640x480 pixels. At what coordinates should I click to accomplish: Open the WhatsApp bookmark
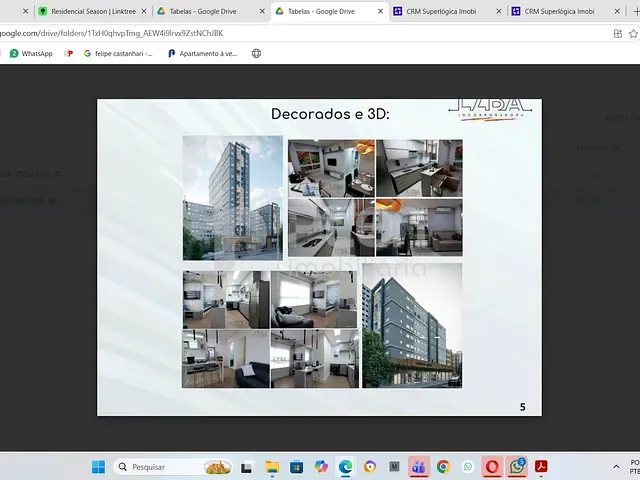[31, 53]
